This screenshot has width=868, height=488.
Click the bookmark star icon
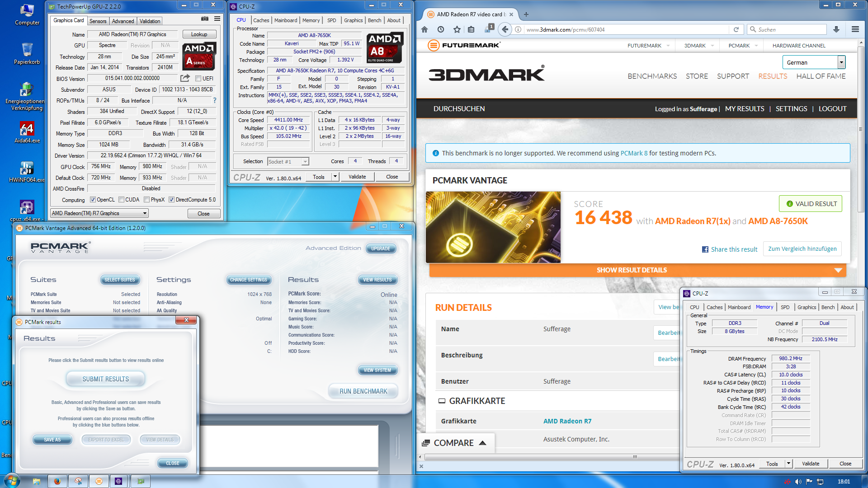(457, 29)
